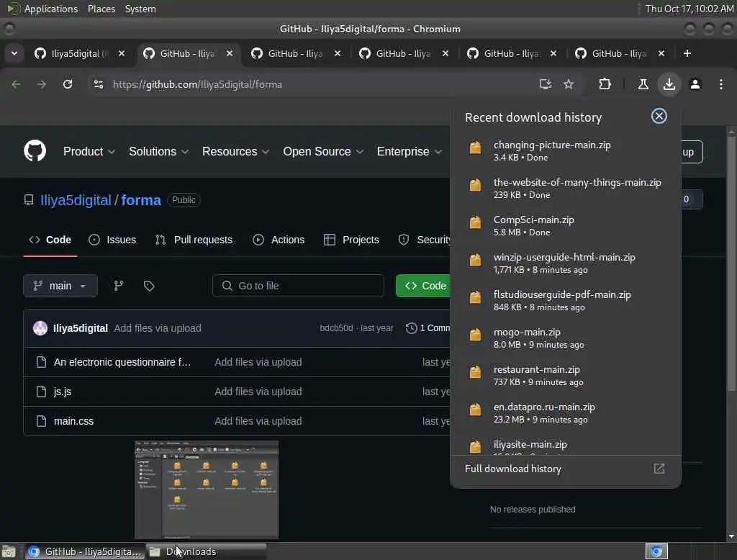Open the Projects tab

[x=351, y=240]
